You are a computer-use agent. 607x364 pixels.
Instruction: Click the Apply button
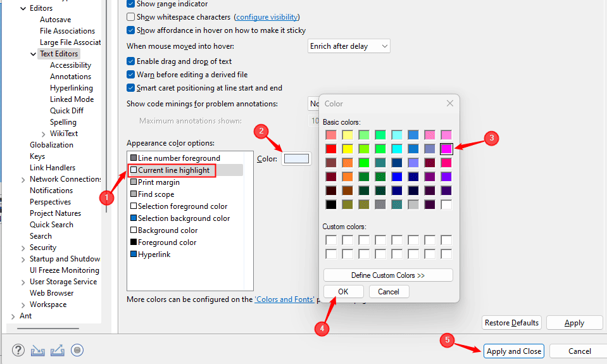575,323
